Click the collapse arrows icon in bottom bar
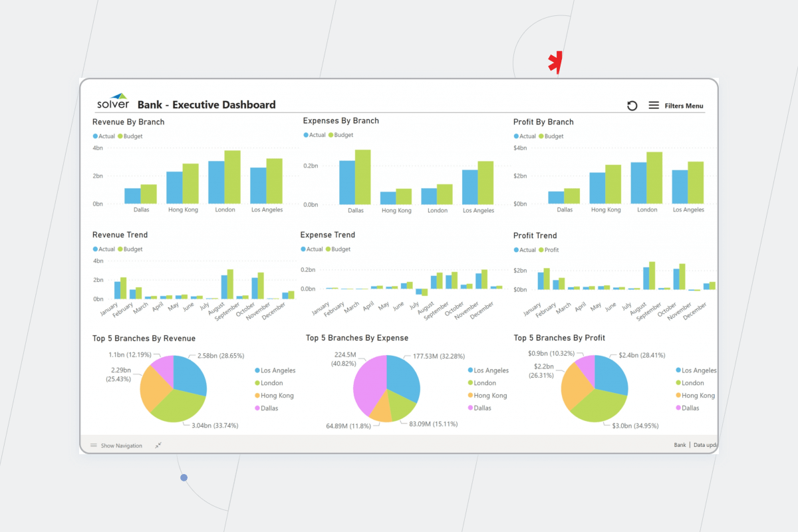This screenshot has width=798, height=532. [158, 446]
